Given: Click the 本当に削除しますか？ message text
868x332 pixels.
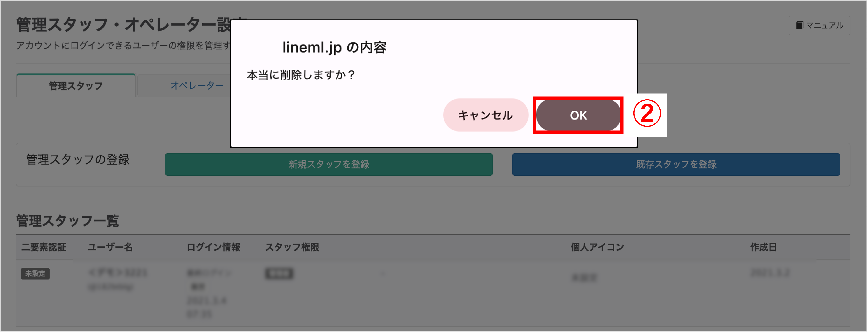Looking at the screenshot, I should 301,75.
